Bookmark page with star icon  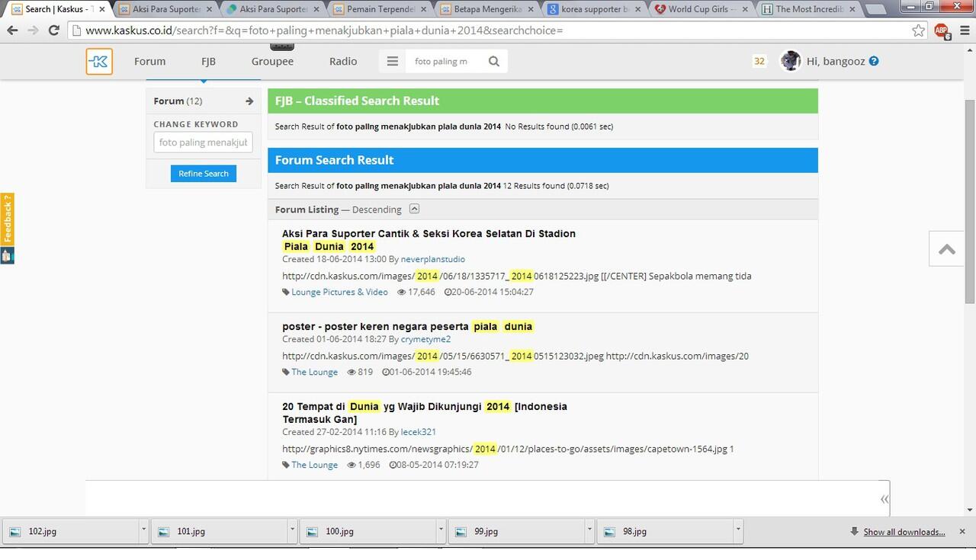point(919,30)
